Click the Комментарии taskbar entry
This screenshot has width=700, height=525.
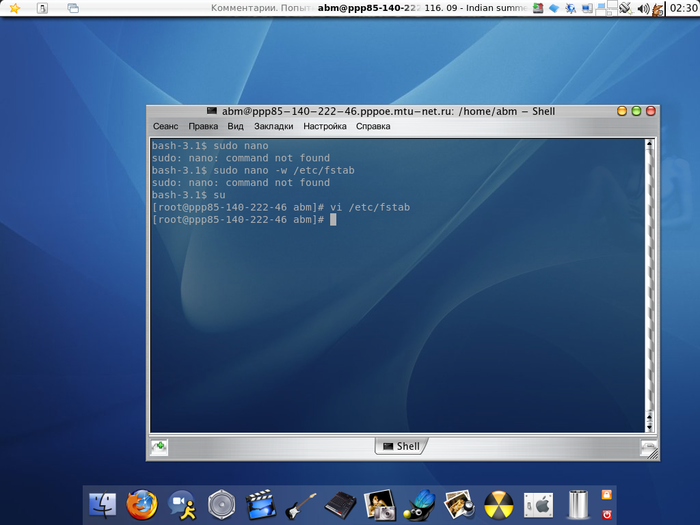click(262, 8)
